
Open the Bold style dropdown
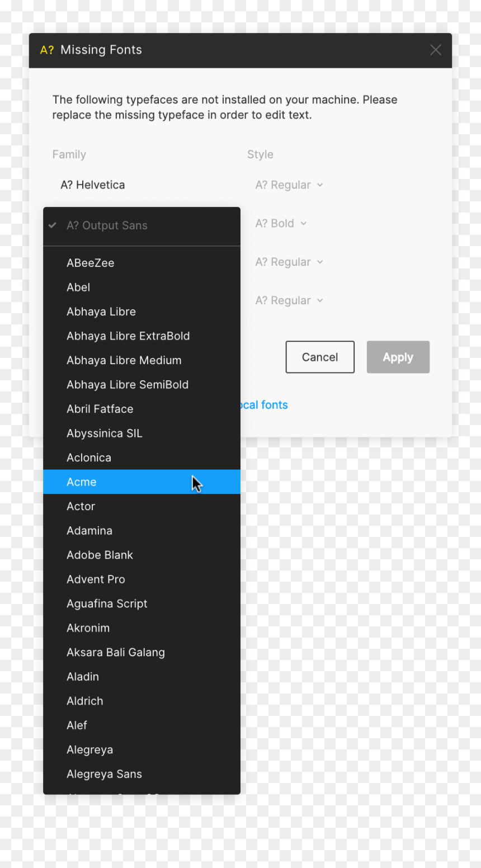click(x=281, y=224)
